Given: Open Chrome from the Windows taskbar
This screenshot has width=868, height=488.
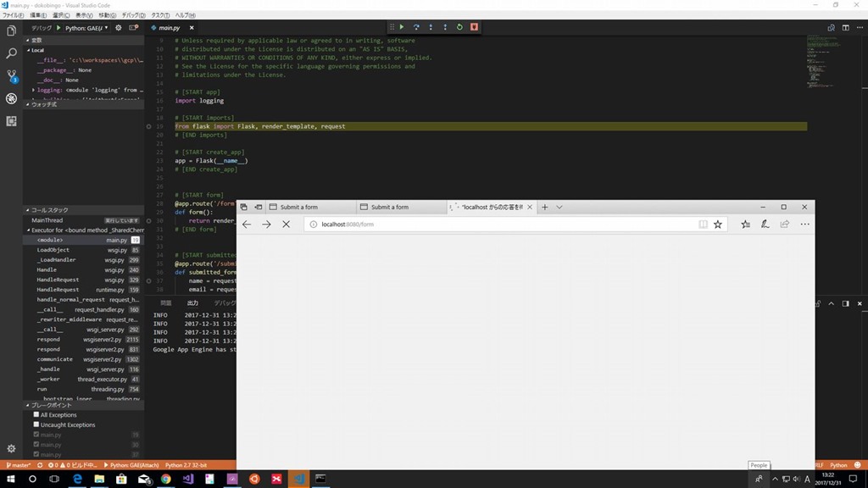Looking at the screenshot, I should 165,479.
